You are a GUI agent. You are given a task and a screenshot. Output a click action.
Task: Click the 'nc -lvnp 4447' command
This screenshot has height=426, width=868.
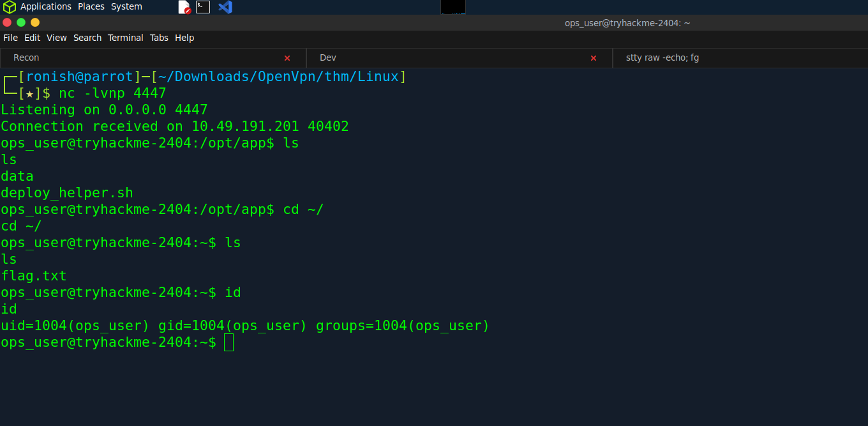click(x=112, y=93)
